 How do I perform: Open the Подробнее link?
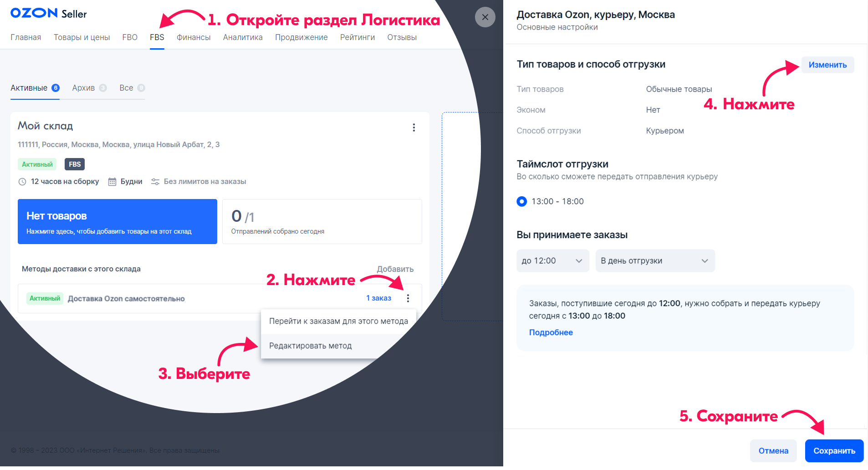pyautogui.click(x=551, y=332)
